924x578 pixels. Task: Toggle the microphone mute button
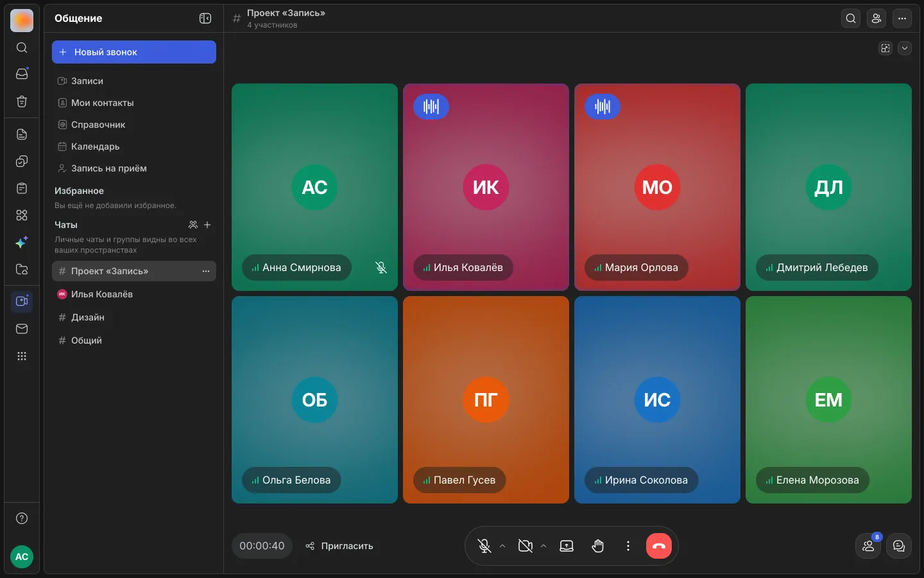tap(484, 546)
